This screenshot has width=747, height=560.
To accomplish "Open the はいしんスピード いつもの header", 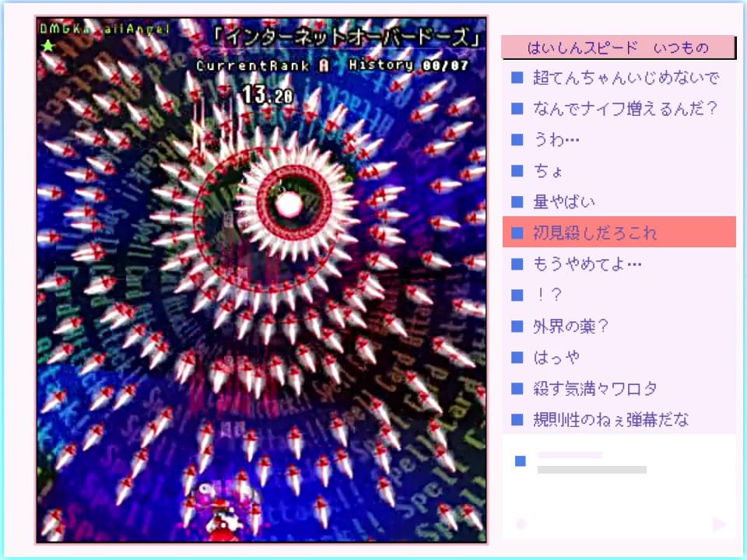I will point(618,47).
